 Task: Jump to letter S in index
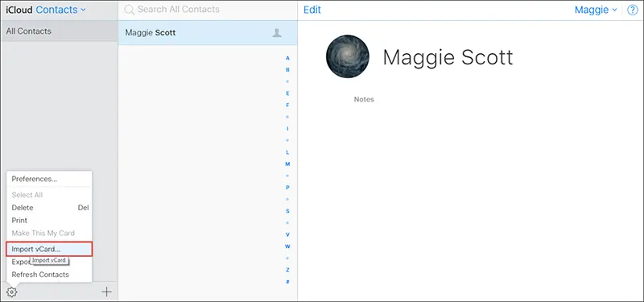tap(287, 211)
